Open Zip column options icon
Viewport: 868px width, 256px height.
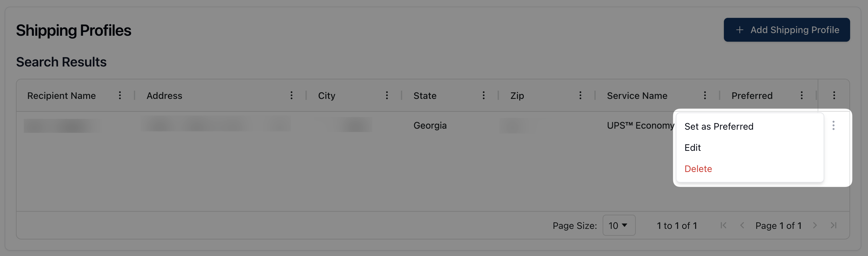(580, 96)
